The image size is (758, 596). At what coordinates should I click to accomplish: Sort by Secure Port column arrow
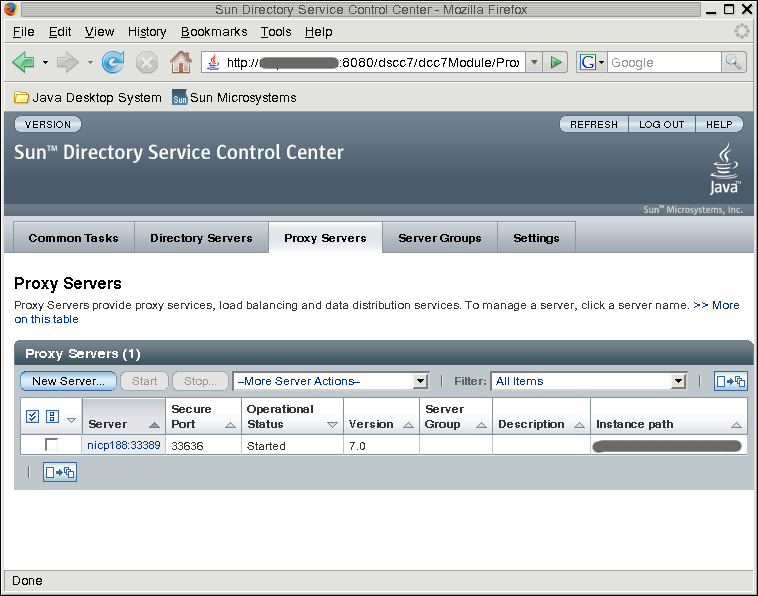point(231,425)
